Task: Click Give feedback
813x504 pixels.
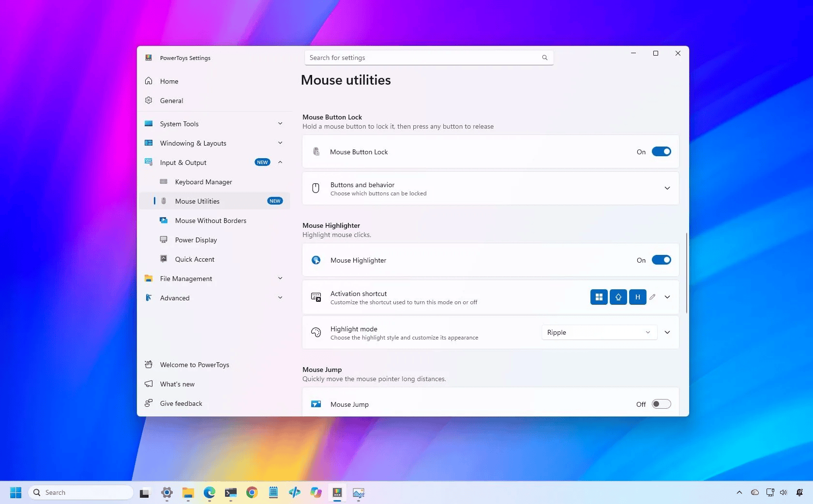Action: tap(214, 403)
